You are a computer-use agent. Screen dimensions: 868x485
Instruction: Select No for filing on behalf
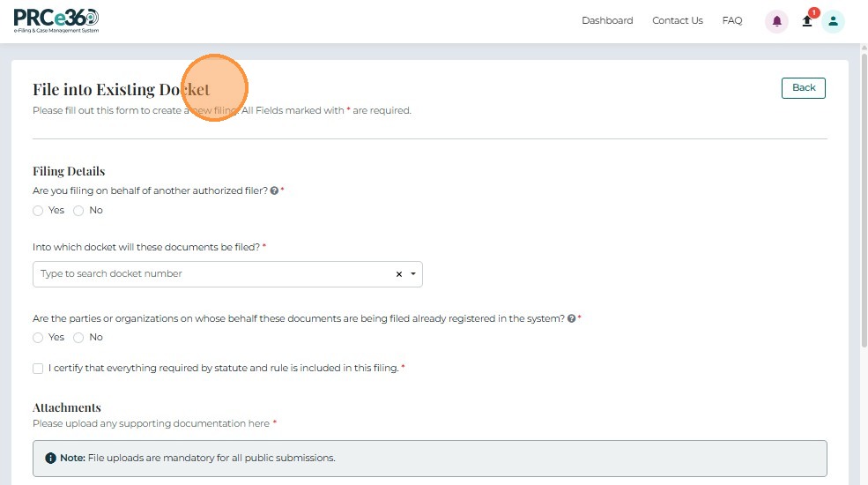[x=78, y=211]
